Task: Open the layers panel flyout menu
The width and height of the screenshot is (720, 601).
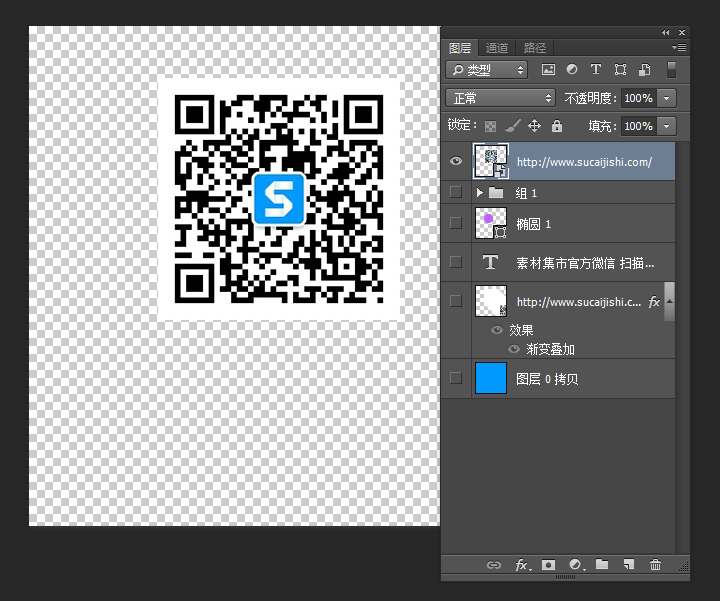Action: [x=679, y=47]
